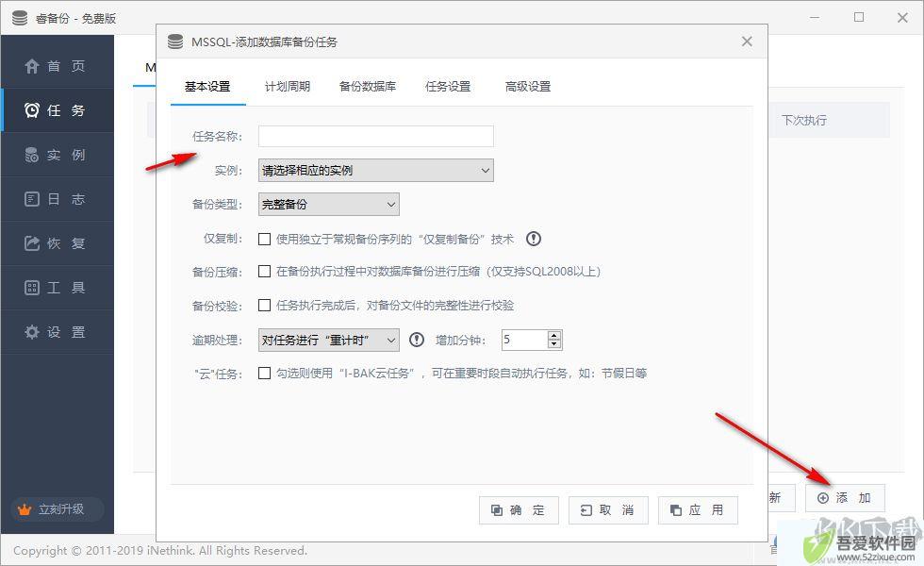Click the 取消 cancel button
Screen dimensions: 924x566
click(x=608, y=510)
